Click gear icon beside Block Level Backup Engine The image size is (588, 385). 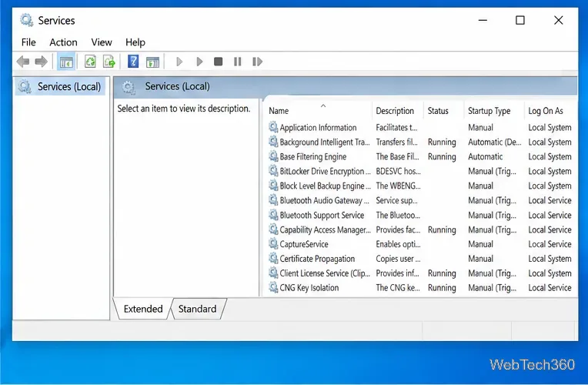[x=273, y=186]
